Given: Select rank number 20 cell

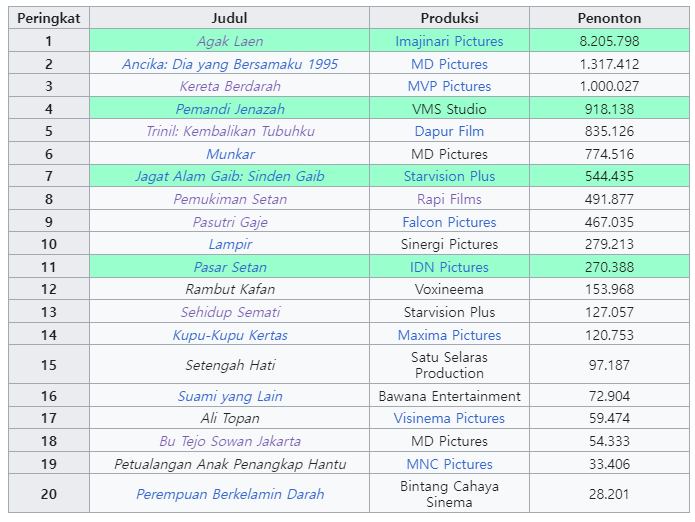Looking at the screenshot, I should coord(49,494).
